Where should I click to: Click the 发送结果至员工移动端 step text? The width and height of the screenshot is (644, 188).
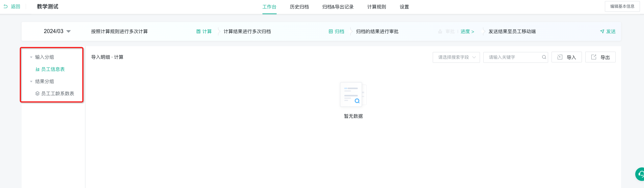pyautogui.click(x=512, y=31)
